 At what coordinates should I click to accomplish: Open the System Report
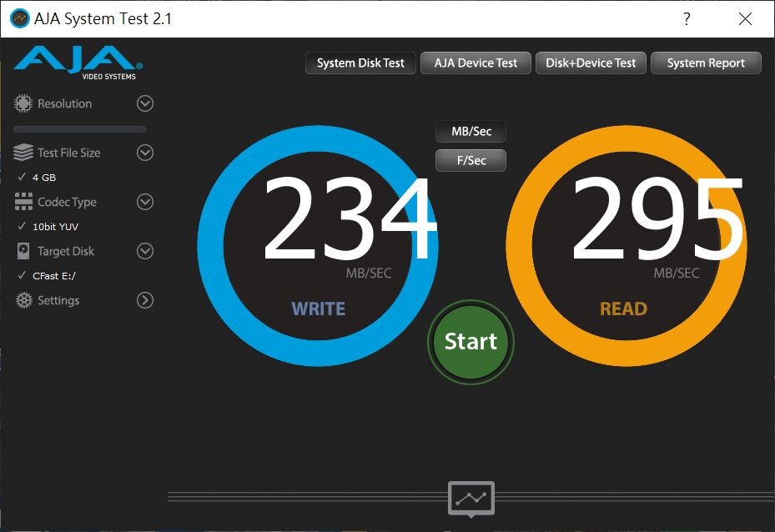coord(706,63)
